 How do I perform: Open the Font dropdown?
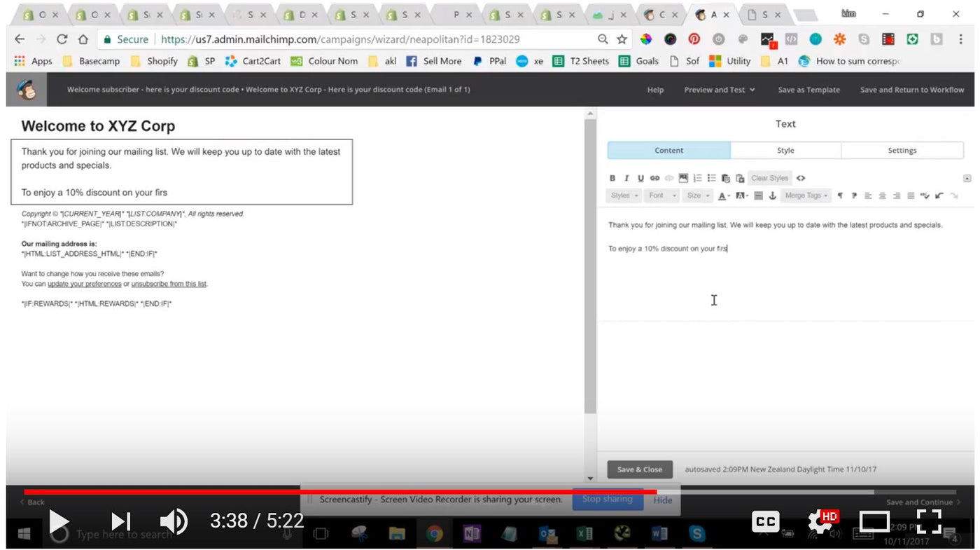(x=661, y=195)
